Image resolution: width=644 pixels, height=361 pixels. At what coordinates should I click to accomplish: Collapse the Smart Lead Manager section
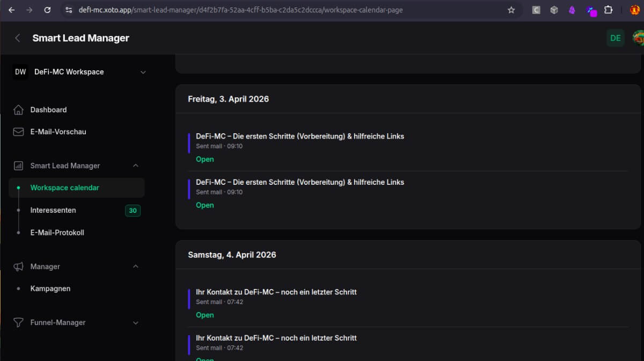tap(136, 165)
